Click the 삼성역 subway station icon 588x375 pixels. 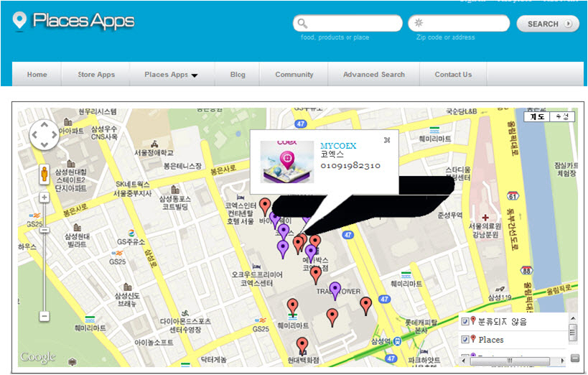coord(397,341)
